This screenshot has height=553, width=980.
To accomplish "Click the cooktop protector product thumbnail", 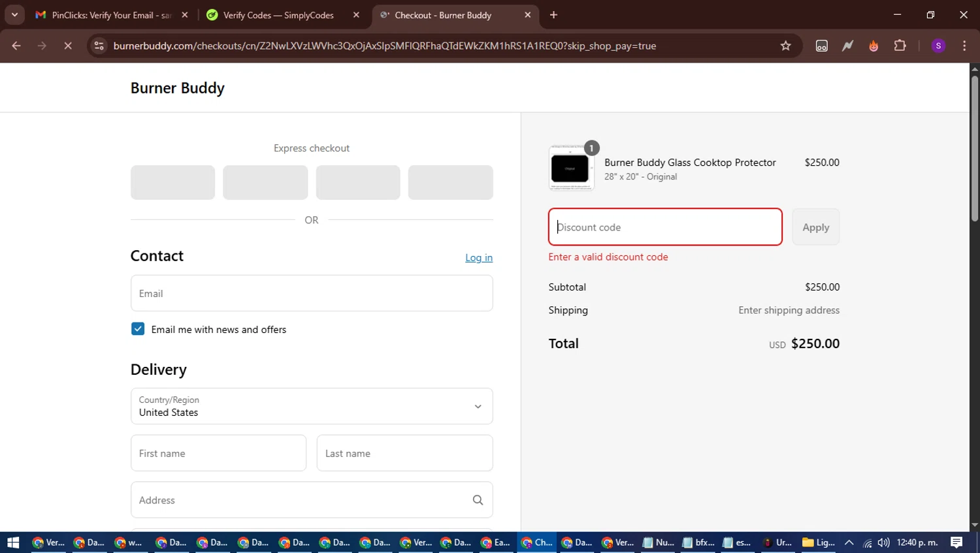I will (571, 168).
